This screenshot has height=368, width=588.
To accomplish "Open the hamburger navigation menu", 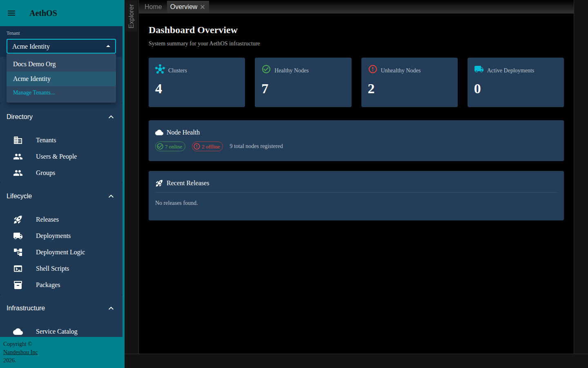I will tap(11, 13).
